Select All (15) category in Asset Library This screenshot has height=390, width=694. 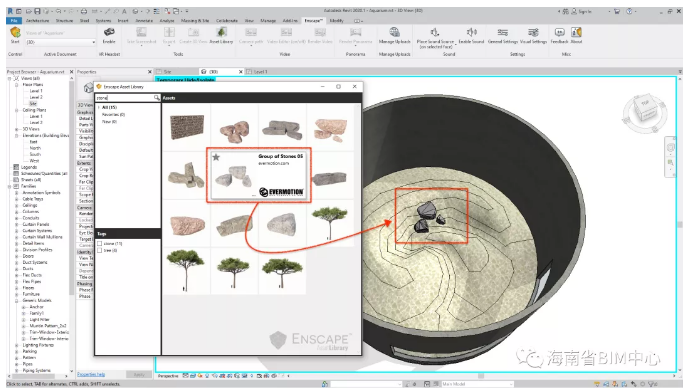(109, 108)
